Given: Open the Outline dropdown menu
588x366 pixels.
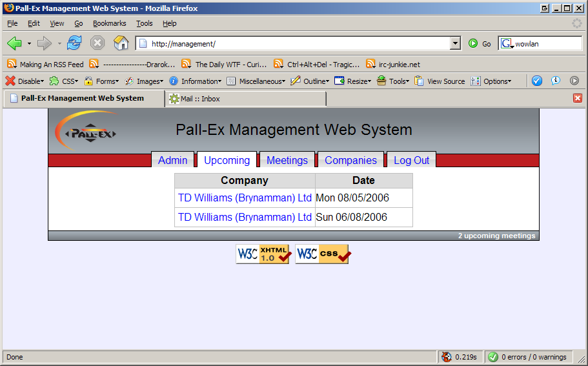Looking at the screenshot, I should click(310, 81).
